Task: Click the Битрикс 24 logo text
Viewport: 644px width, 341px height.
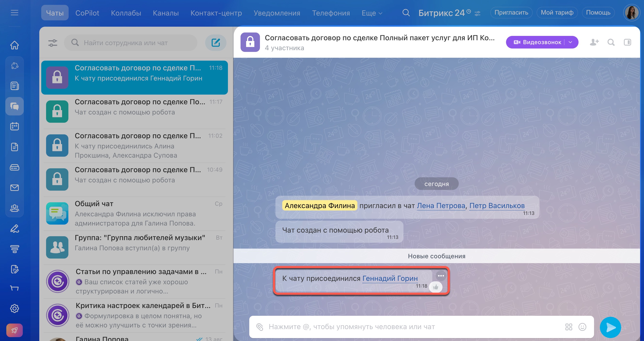Action: tap(442, 13)
